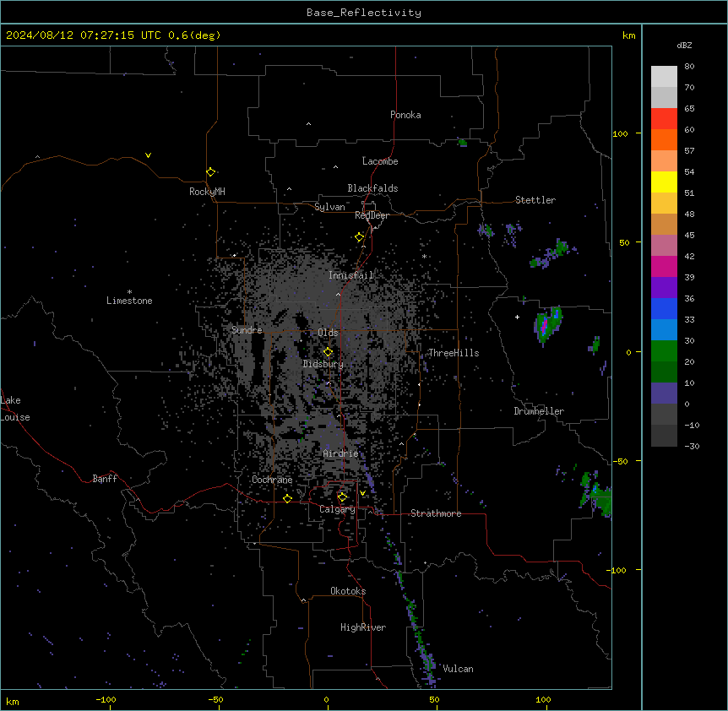This screenshot has height=711, width=728.
Task: Select the yellow 51-54 dBZ legend swatch
Action: 664,182
